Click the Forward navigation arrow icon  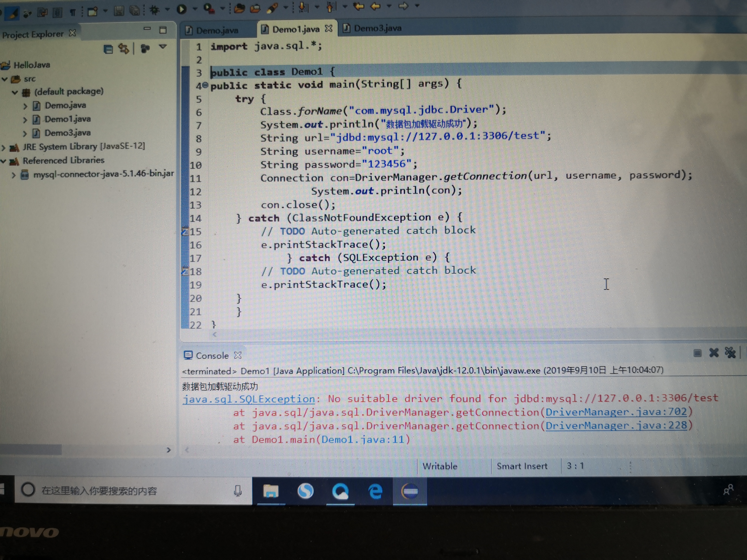(x=403, y=6)
